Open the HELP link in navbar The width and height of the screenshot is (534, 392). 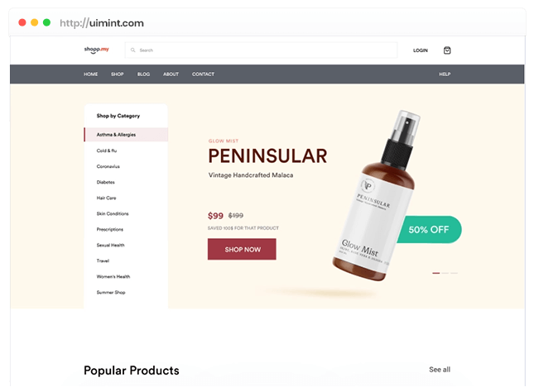pos(445,74)
